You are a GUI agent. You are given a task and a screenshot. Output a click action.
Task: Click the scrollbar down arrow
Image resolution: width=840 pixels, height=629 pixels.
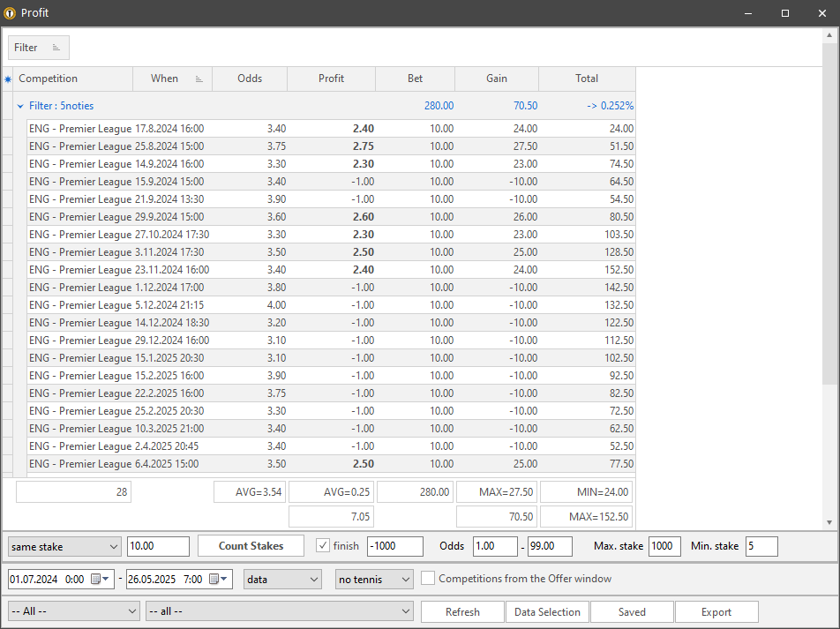click(x=829, y=522)
